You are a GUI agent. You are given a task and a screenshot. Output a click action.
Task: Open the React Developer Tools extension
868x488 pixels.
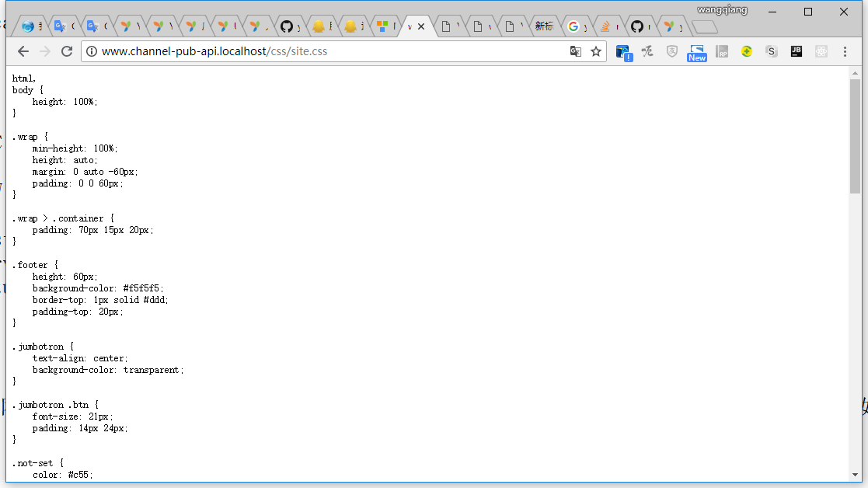pyautogui.click(x=821, y=51)
